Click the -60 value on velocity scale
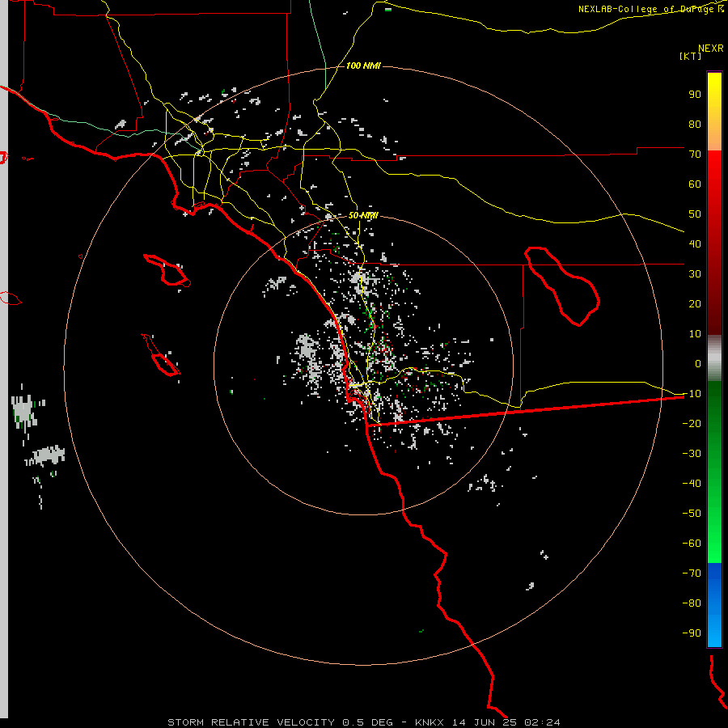This screenshot has height=728, width=728. pyautogui.click(x=692, y=544)
